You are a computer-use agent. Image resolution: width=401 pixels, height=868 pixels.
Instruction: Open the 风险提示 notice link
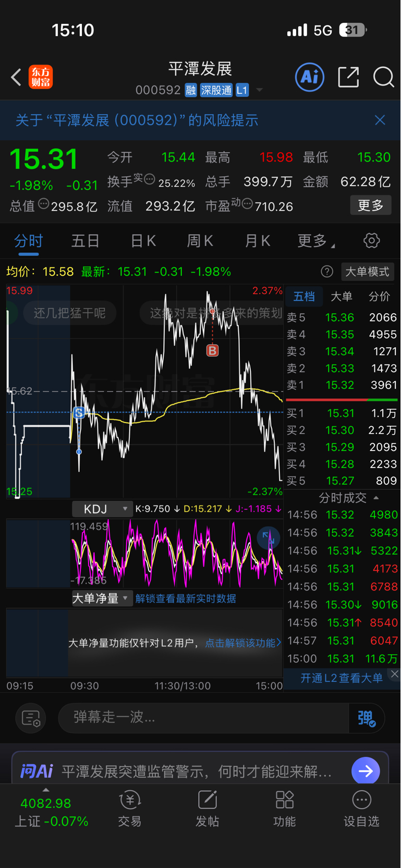click(137, 120)
